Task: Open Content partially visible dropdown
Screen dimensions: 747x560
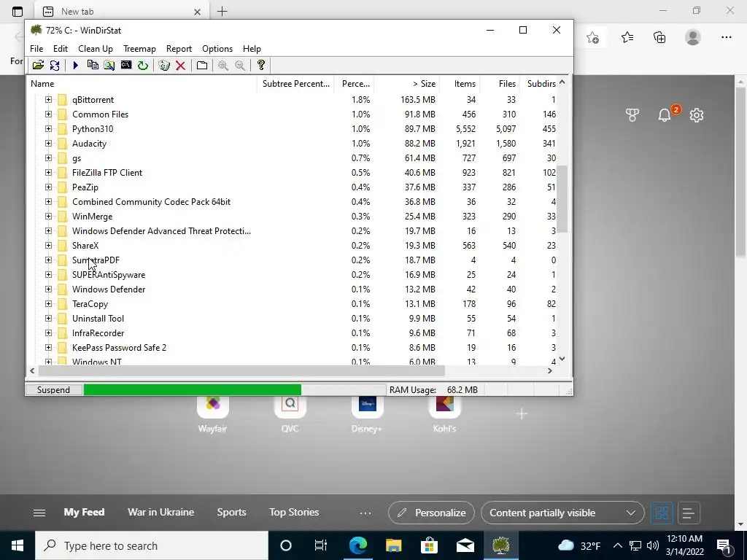Action: point(562,513)
